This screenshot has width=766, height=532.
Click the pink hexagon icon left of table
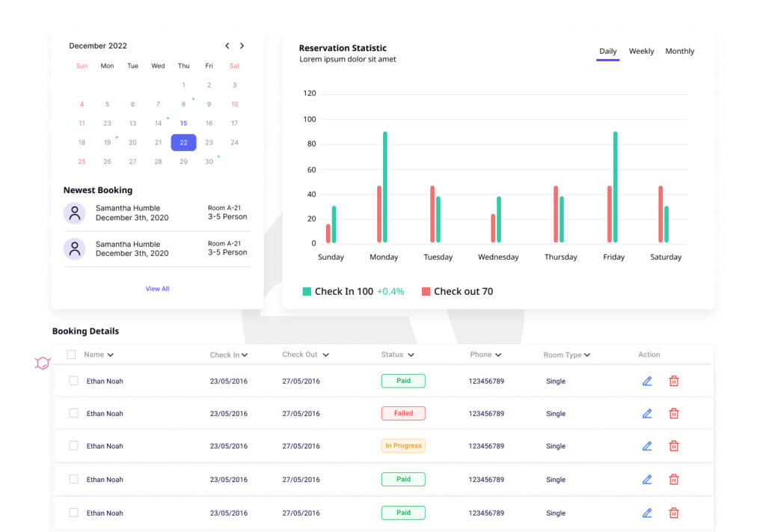[43, 364]
